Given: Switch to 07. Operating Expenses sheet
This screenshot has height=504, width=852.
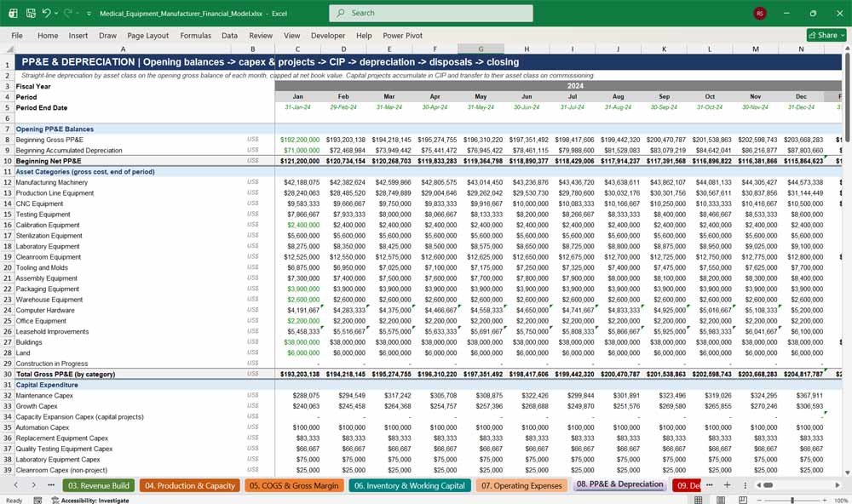Looking at the screenshot, I should 521,485.
